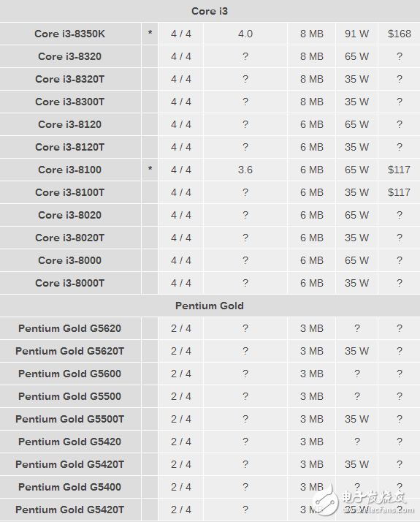Click the 8 MB cache of Core i3-8300T

(312, 102)
